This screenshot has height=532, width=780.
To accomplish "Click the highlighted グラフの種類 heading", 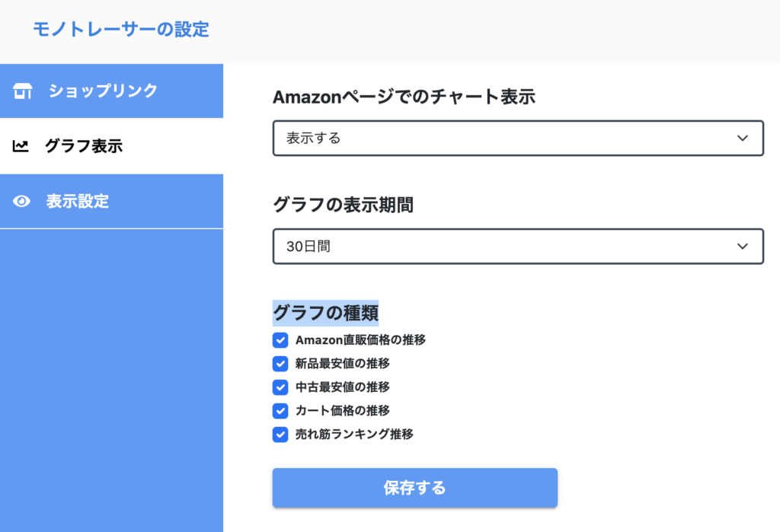I will (x=325, y=313).
